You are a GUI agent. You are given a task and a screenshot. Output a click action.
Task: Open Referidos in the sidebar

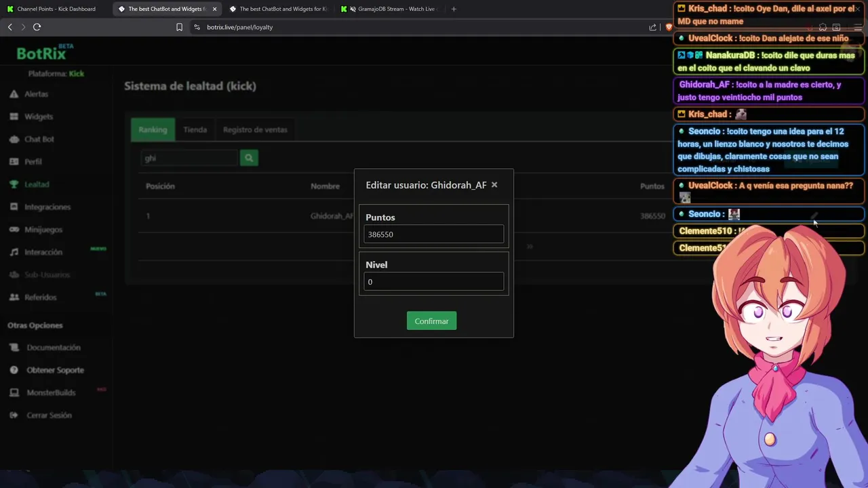(x=41, y=297)
